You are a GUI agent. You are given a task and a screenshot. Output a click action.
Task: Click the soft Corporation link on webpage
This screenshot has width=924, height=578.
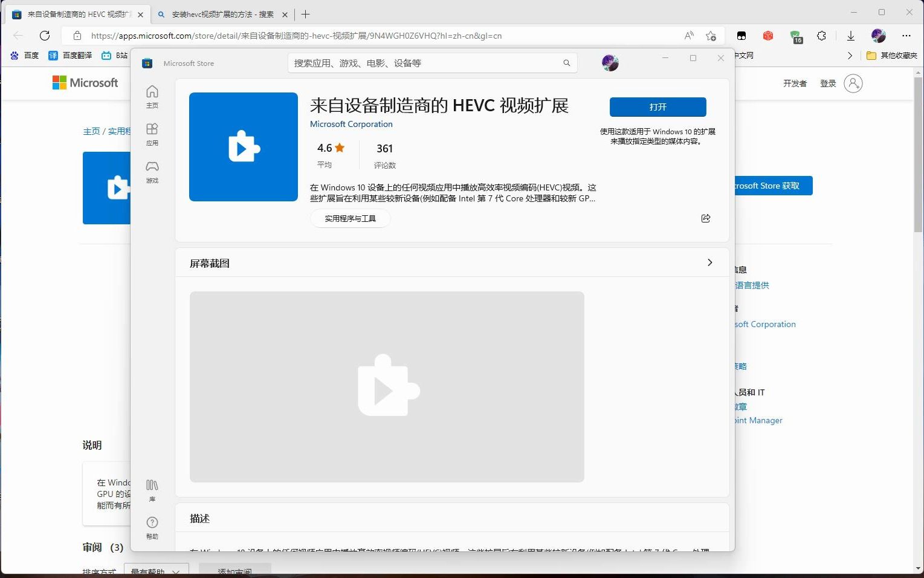pos(765,324)
